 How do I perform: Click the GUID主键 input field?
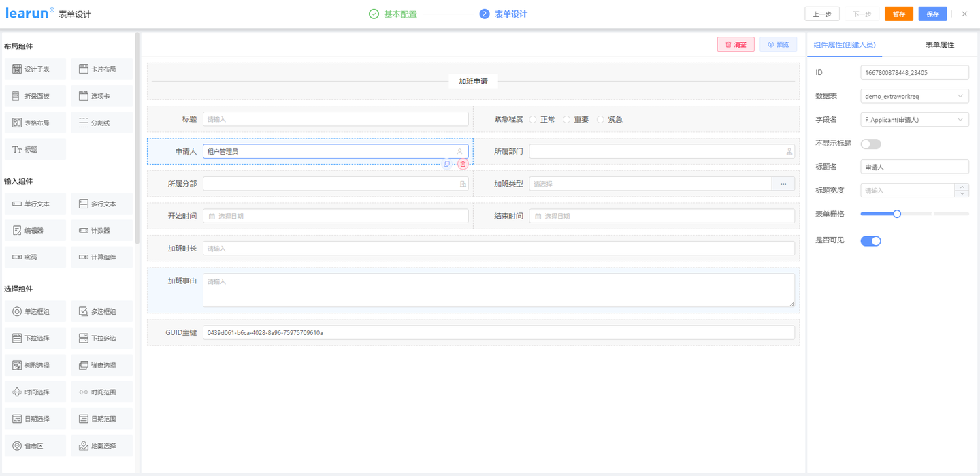[x=499, y=332]
